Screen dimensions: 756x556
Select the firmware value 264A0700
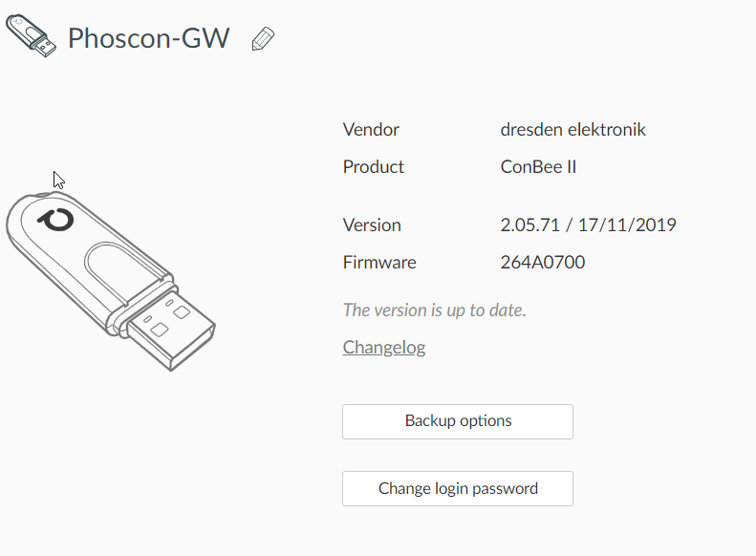pyautogui.click(x=543, y=262)
